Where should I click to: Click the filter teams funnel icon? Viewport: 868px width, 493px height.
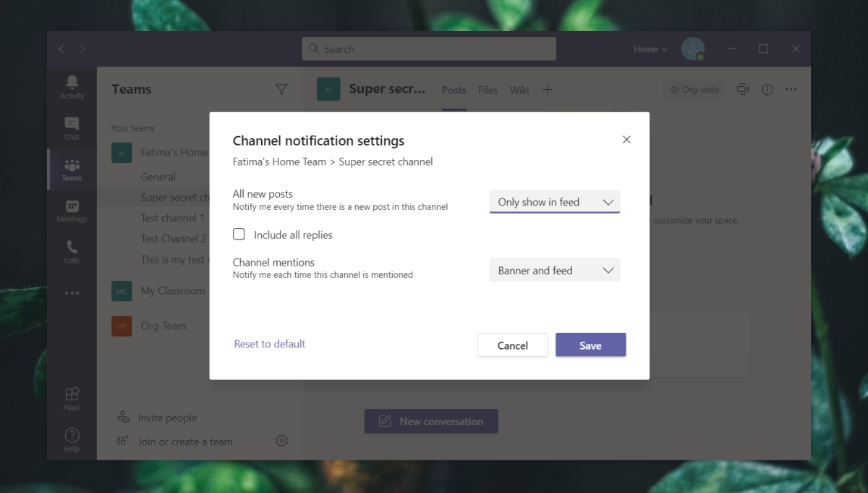coord(281,89)
